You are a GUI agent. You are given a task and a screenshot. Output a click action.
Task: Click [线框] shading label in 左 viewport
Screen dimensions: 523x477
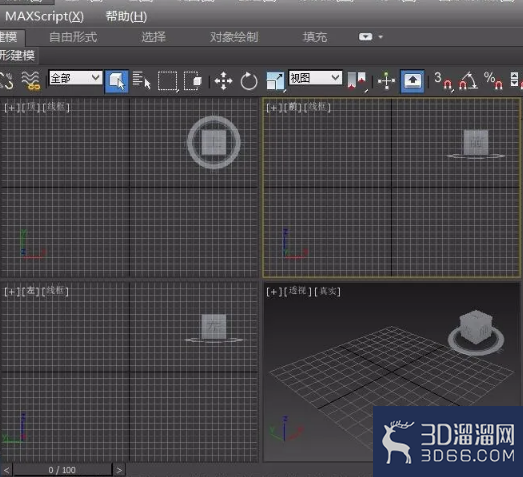55,291
